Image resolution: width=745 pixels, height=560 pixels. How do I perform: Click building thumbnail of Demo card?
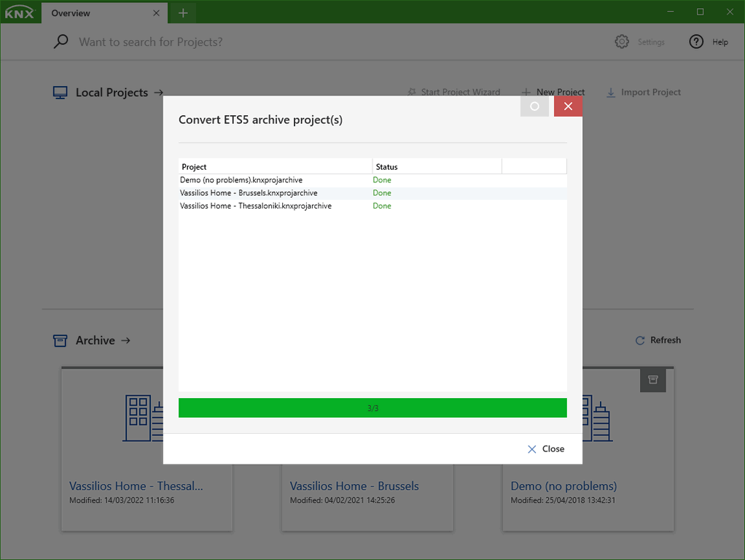[597, 418]
